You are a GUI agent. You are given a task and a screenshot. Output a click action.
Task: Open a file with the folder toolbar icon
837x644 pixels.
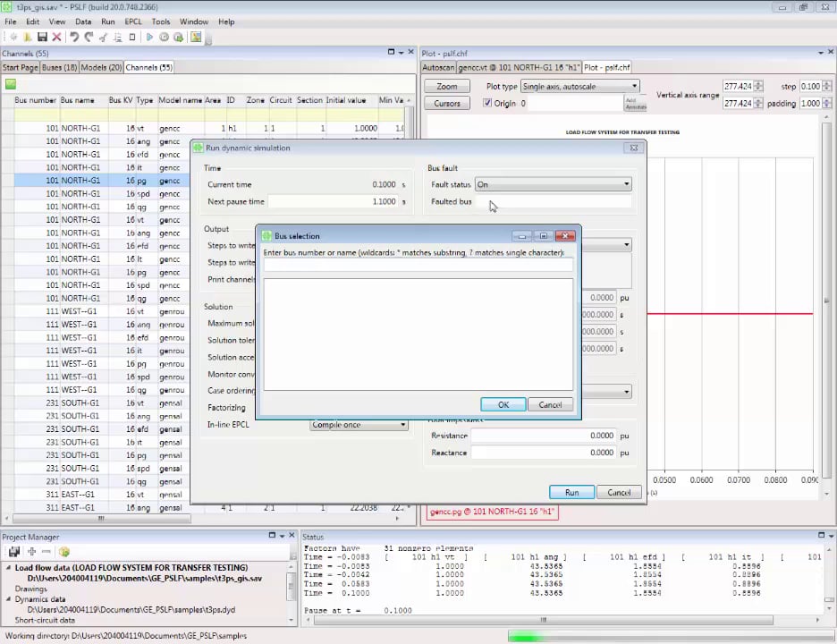point(28,37)
